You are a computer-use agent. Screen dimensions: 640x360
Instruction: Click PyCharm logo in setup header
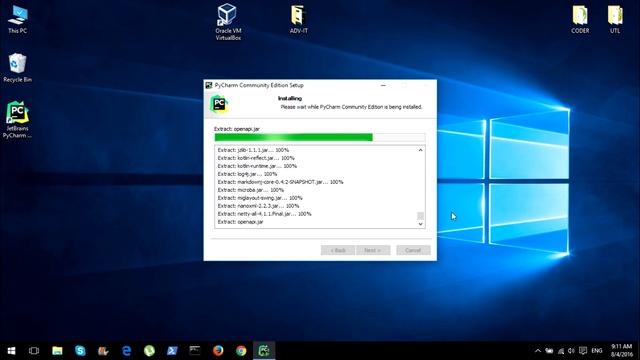click(x=219, y=104)
